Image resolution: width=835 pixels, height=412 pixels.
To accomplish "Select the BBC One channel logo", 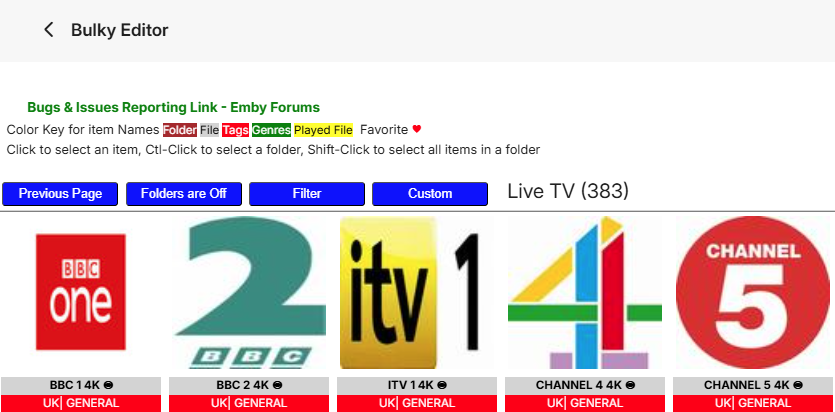I will tap(81, 292).
